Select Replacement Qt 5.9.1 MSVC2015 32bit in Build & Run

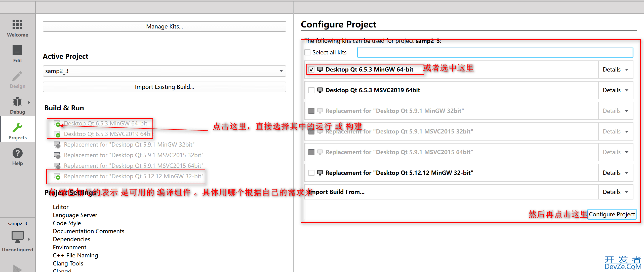click(x=134, y=155)
